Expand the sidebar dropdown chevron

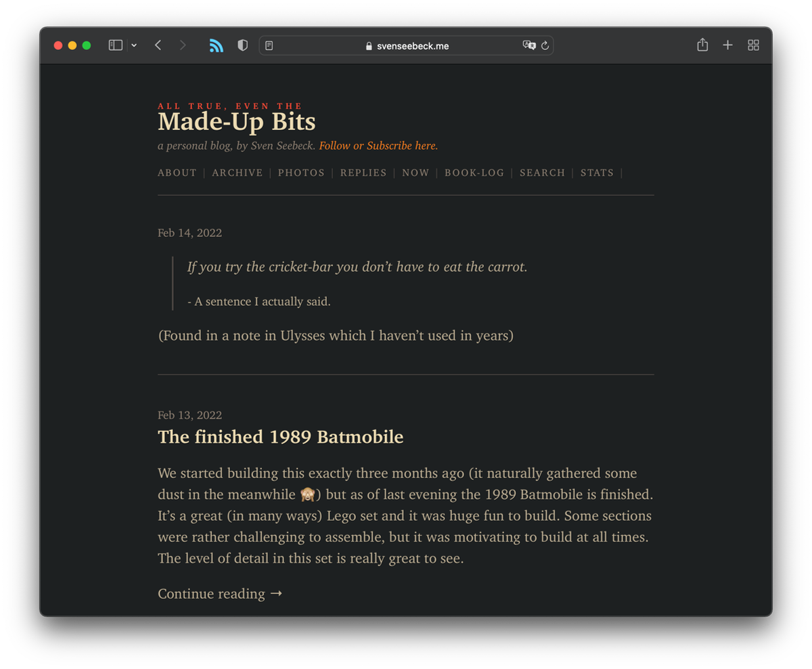click(134, 45)
